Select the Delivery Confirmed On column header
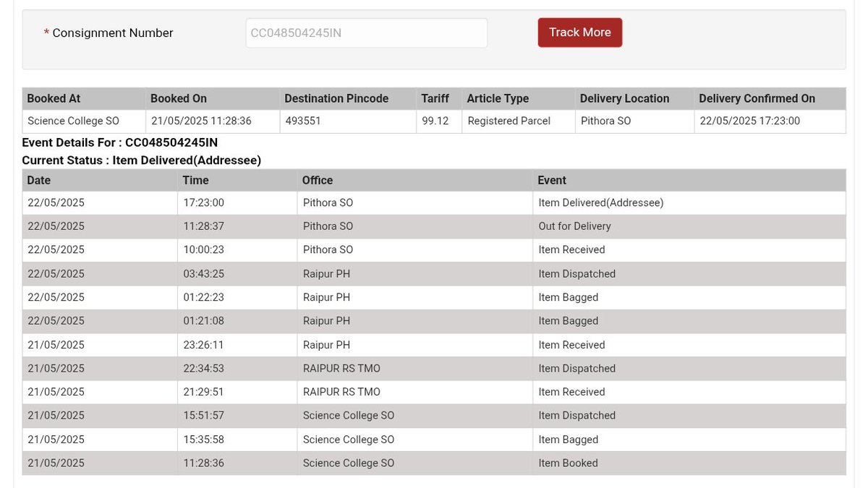This screenshot has width=868, height=488. pyautogui.click(x=770, y=98)
